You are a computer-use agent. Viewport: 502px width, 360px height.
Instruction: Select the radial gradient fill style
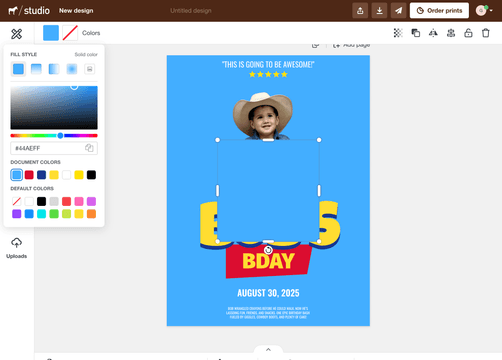(x=72, y=69)
